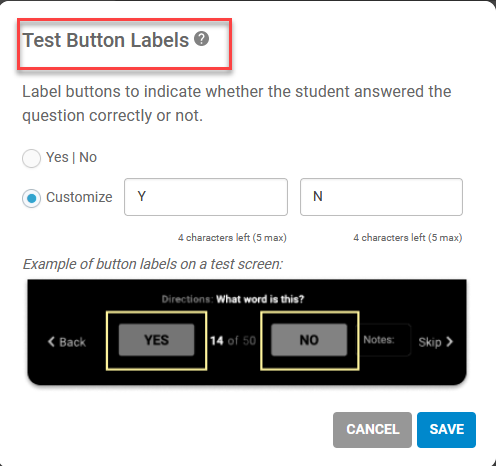Click the Back text in the test preview
496x466 pixels.
(72, 342)
